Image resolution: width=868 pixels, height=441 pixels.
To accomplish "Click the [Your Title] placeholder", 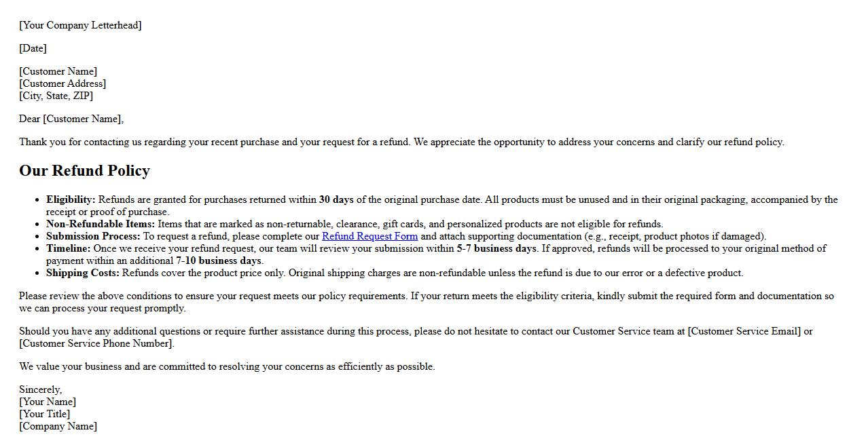I will pos(44,414).
